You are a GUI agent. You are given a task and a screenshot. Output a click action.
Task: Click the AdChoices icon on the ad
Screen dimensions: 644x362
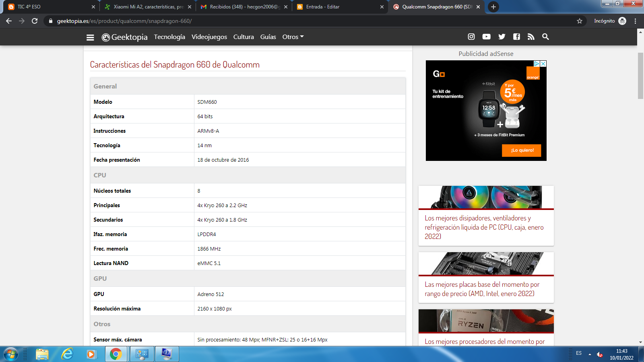537,64
